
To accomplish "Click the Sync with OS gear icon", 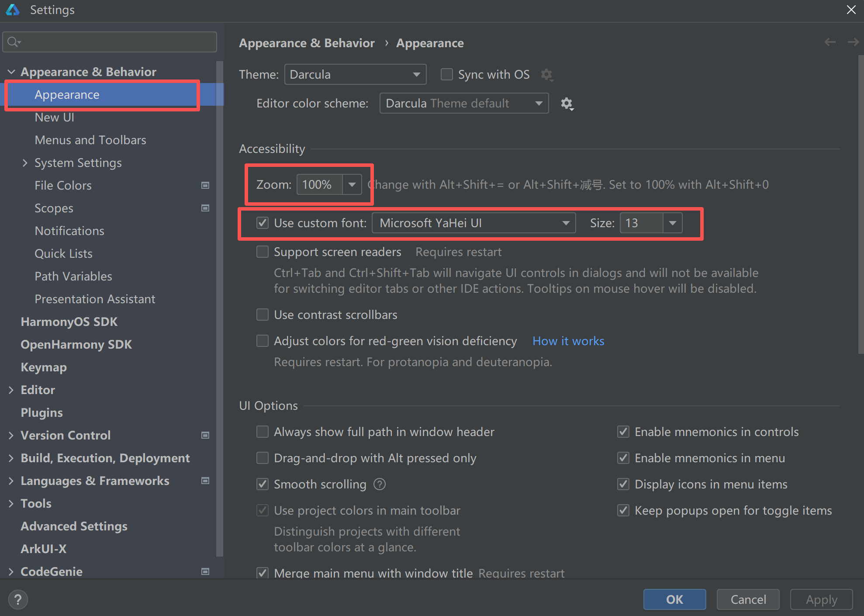I will click(x=546, y=75).
